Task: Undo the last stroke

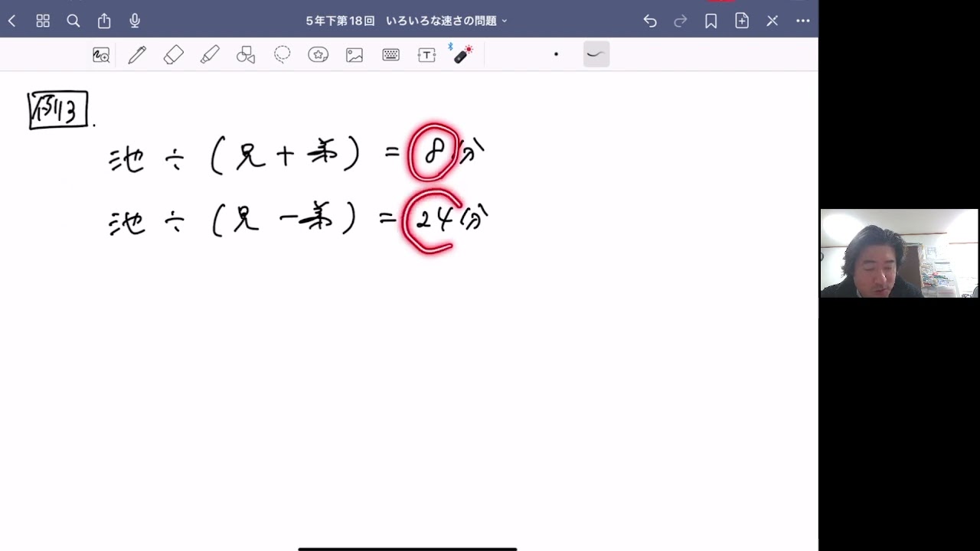Action: point(650,21)
